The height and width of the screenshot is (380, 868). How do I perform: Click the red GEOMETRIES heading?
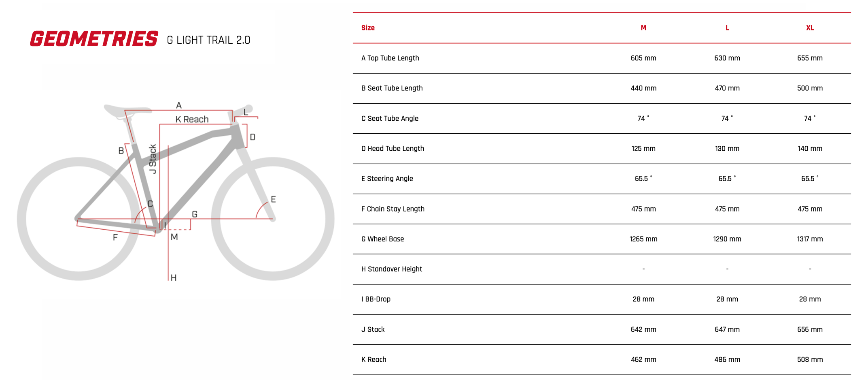click(x=94, y=39)
